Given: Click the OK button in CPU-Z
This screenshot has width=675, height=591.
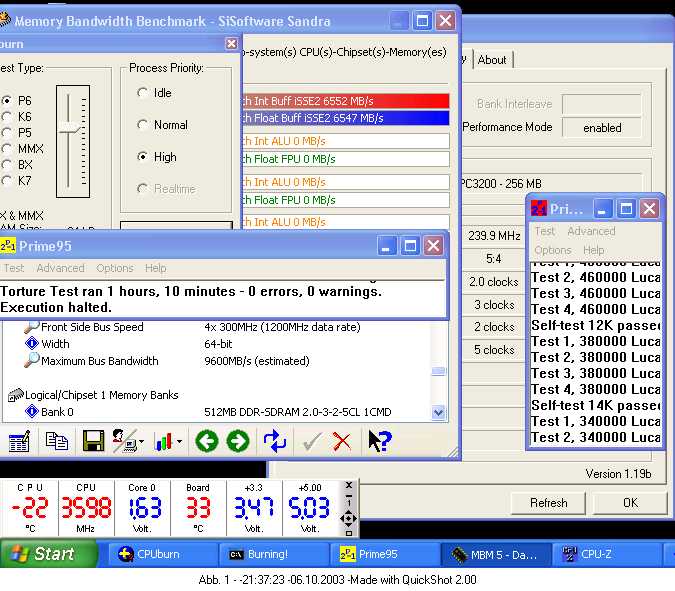Looking at the screenshot, I should click(x=630, y=503).
